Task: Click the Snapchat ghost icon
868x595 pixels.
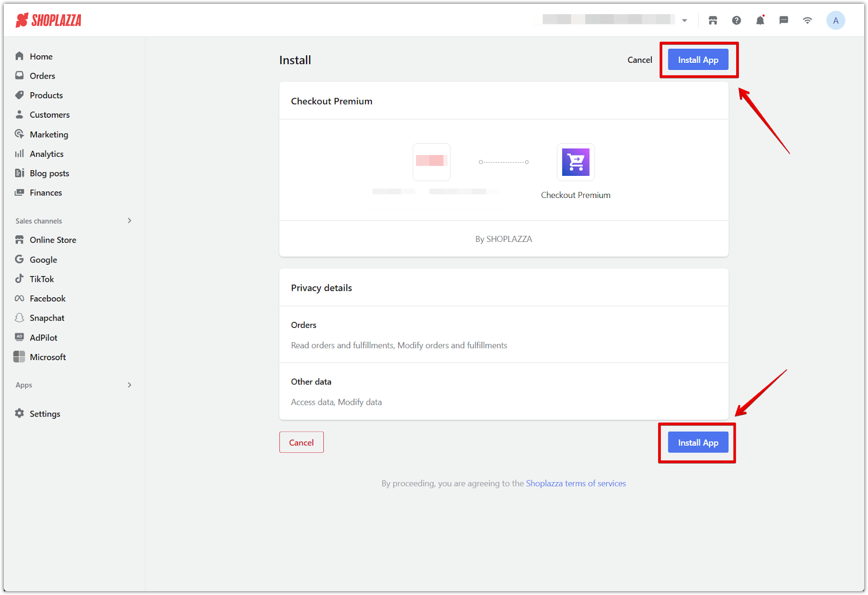Action: (20, 318)
